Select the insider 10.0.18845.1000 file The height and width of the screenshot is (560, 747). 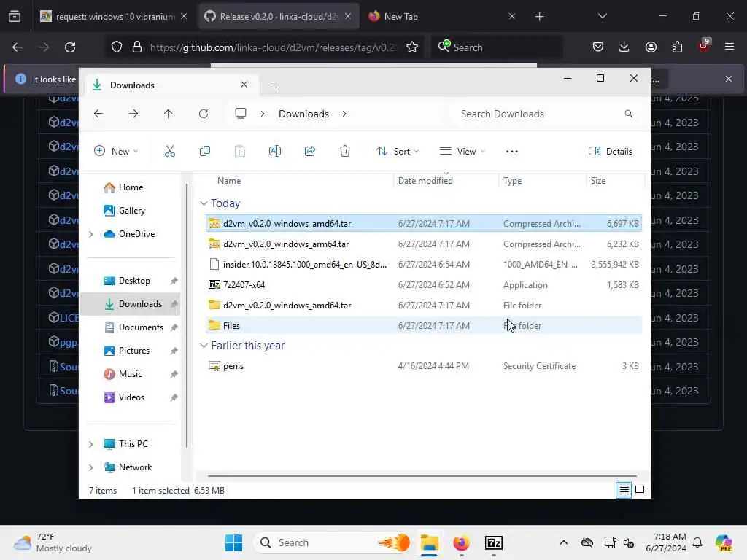point(424,264)
